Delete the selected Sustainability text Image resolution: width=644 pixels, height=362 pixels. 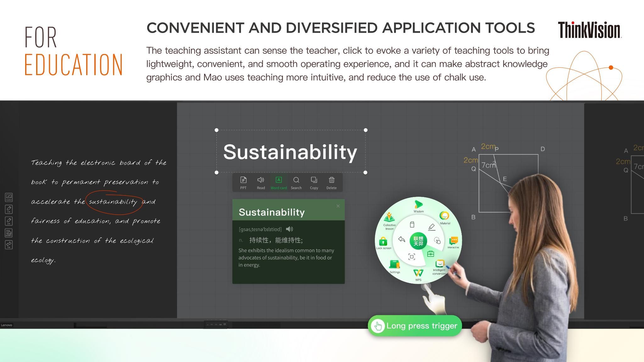(331, 183)
